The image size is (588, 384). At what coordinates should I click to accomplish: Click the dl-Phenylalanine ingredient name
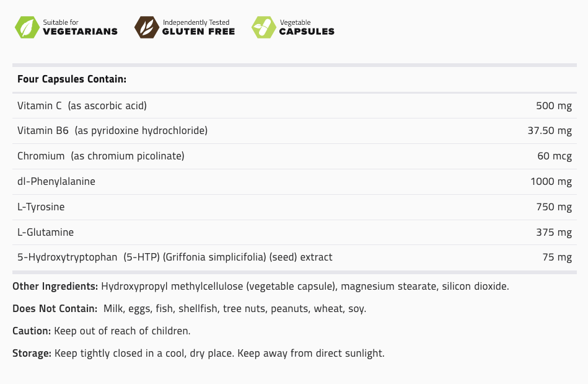pyautogui.click(x=56, y=182)
